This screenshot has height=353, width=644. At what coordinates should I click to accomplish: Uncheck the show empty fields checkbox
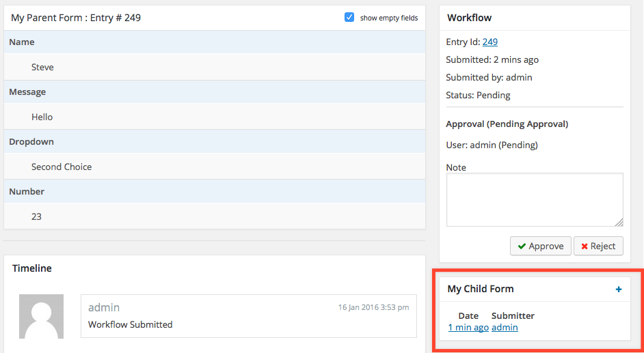tap(349, 17)
